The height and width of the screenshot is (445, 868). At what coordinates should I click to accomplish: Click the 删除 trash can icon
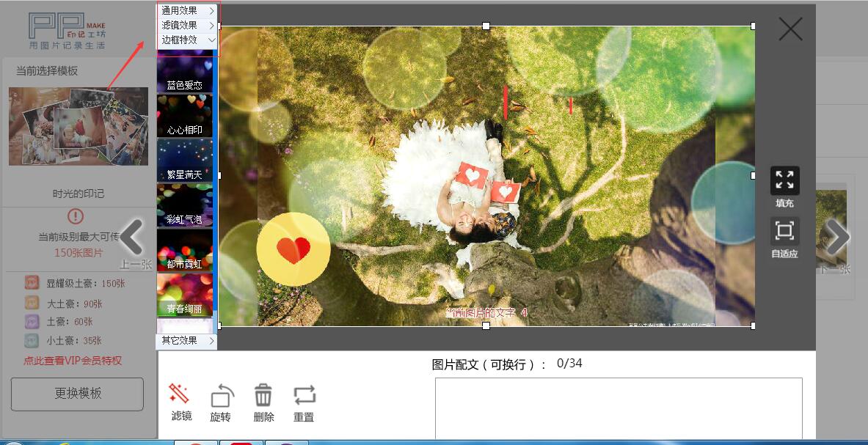click(x=263, y=395)
